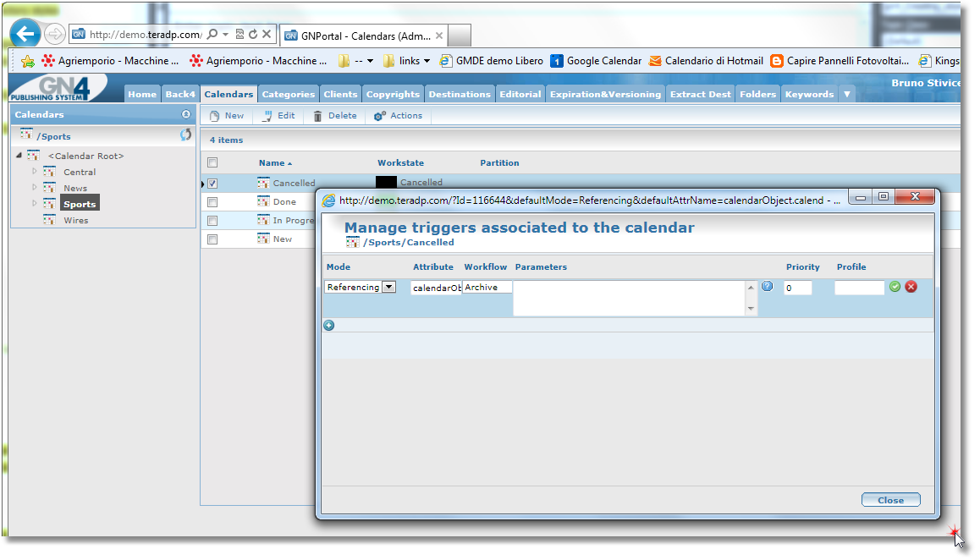Image resolution: width=980 pixels, height=560 pixels.
Task: Open the Clients tab
Action: 340,94
